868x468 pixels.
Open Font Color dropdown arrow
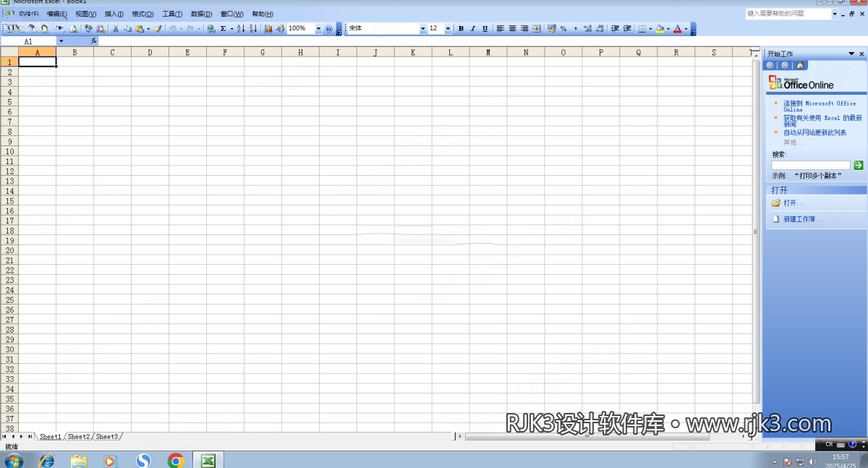coord(686,29)
